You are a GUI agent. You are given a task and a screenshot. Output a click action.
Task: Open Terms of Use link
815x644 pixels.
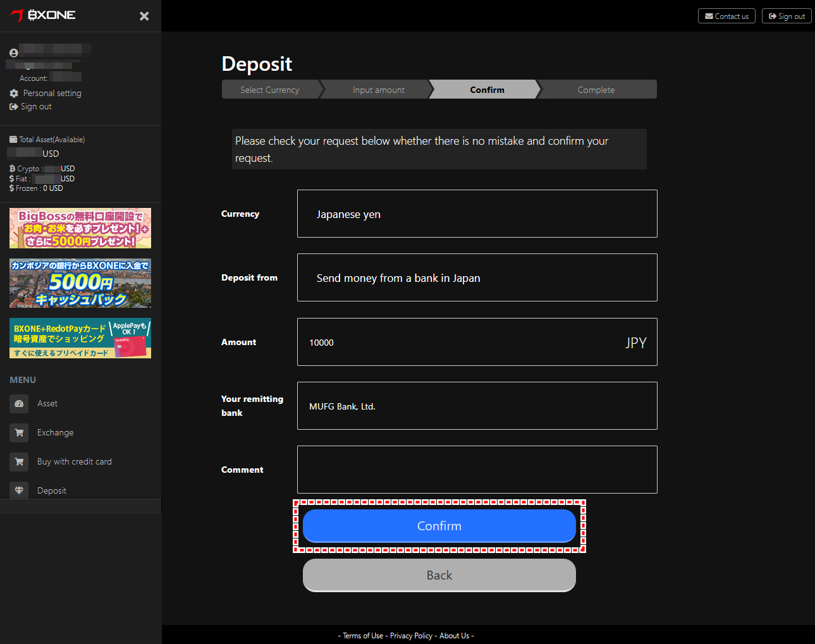click(363, 636)
